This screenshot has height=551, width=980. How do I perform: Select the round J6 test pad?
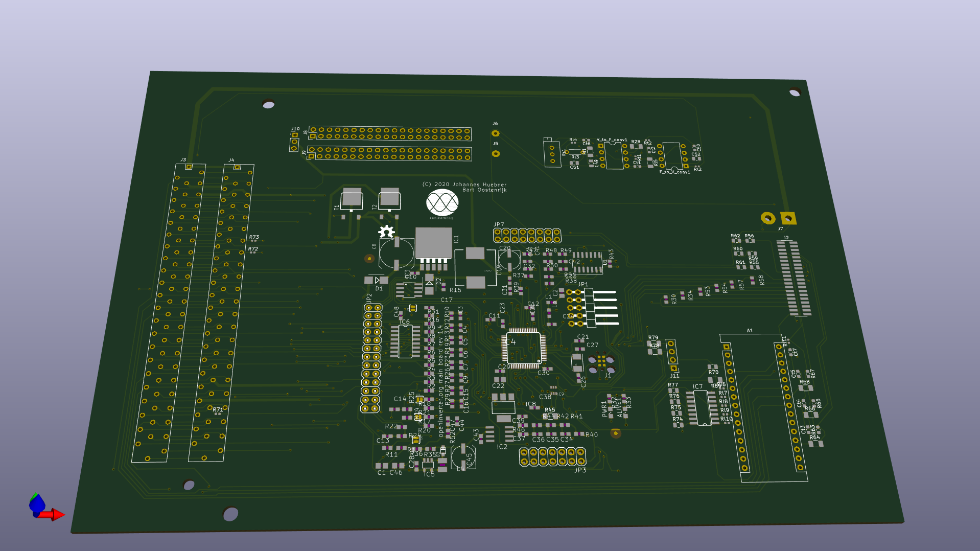tap(495, 133)
